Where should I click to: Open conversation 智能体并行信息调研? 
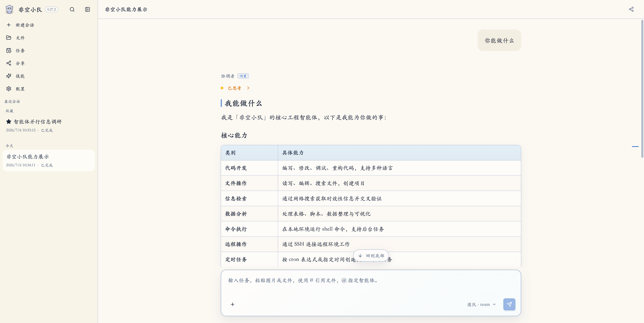(x=49, y=125)
